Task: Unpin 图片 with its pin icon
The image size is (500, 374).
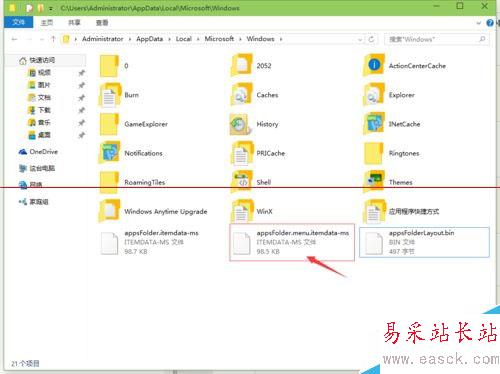Action: click(81, 85)
